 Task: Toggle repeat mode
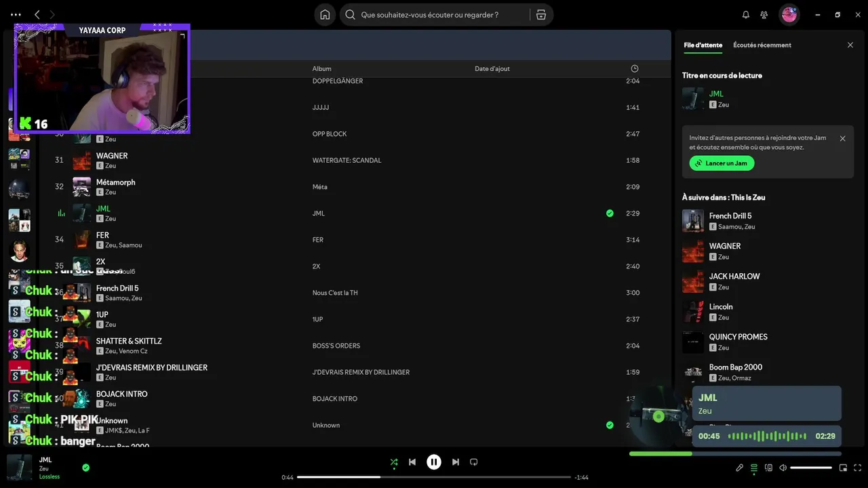[x=474, y=462]
